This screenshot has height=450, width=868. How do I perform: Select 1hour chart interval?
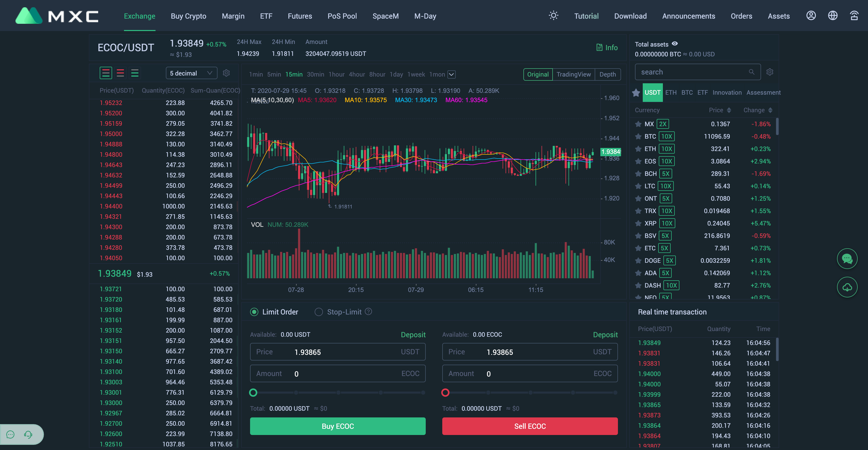pos(336,74)
